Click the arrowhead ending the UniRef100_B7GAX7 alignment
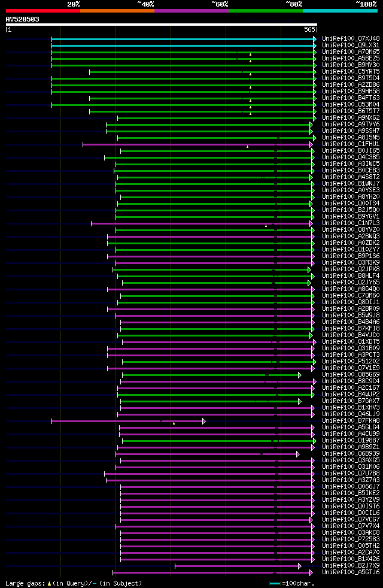Screen dimensions: 383x588 [x=300, y=401]
